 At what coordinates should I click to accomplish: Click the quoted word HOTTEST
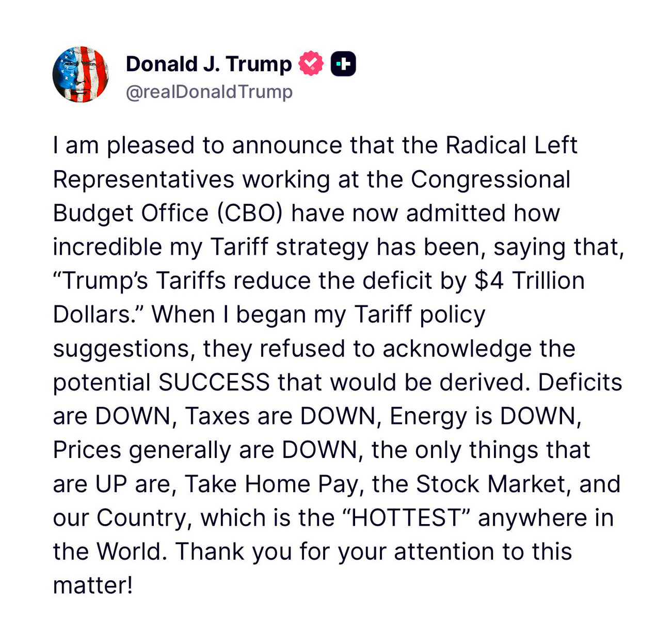[x=405, y=518]
